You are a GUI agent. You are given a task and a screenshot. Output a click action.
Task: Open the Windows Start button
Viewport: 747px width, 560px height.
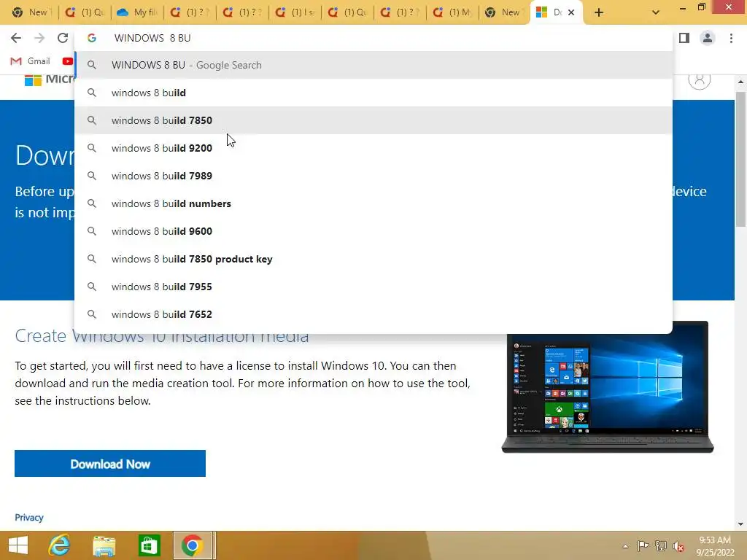(18, 545)
